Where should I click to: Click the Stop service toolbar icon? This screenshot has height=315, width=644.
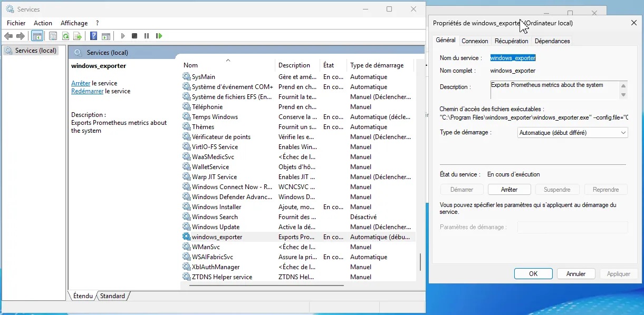click(x=134, y=36)
